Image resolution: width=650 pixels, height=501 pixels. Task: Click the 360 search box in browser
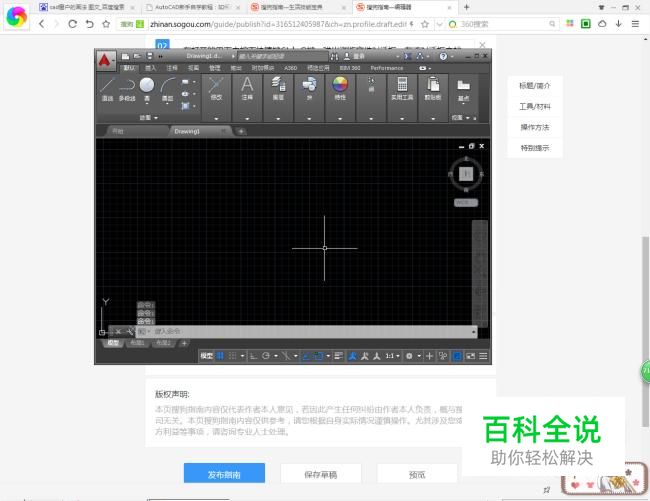503,24
